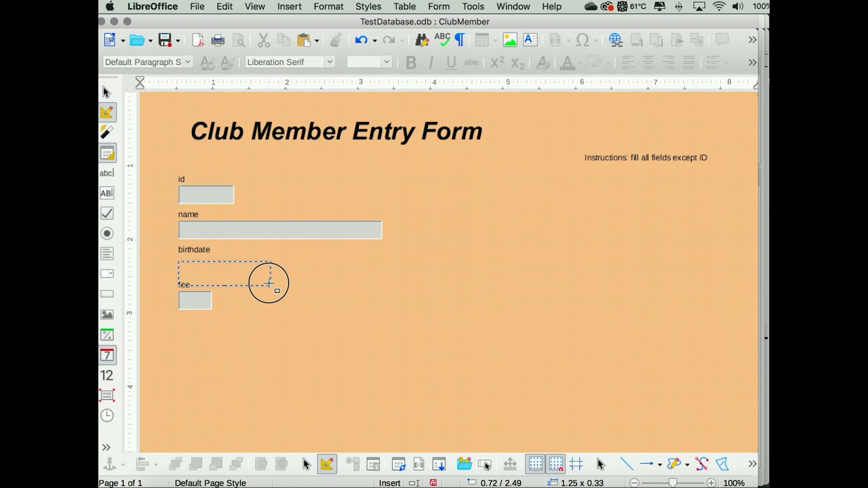
Task: Click the name text field
Action: 280,230
